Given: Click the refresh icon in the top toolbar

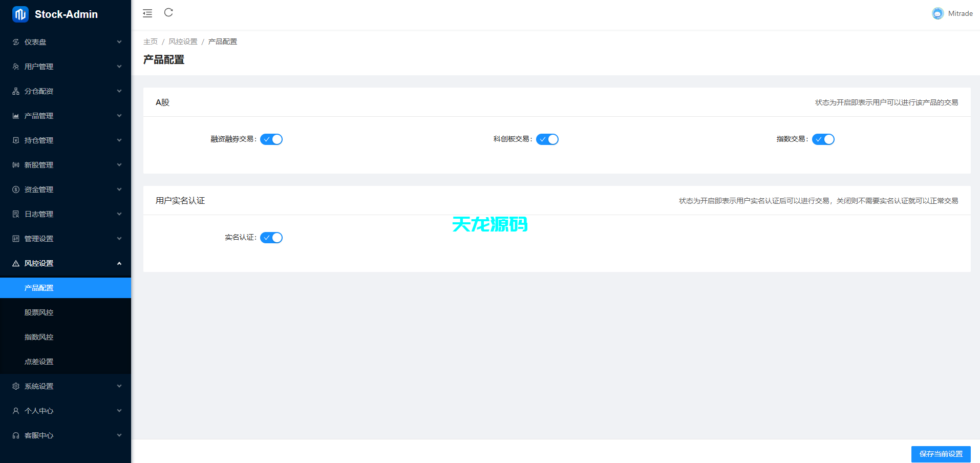Looking at the screenshot, I should tap(168, 13).
